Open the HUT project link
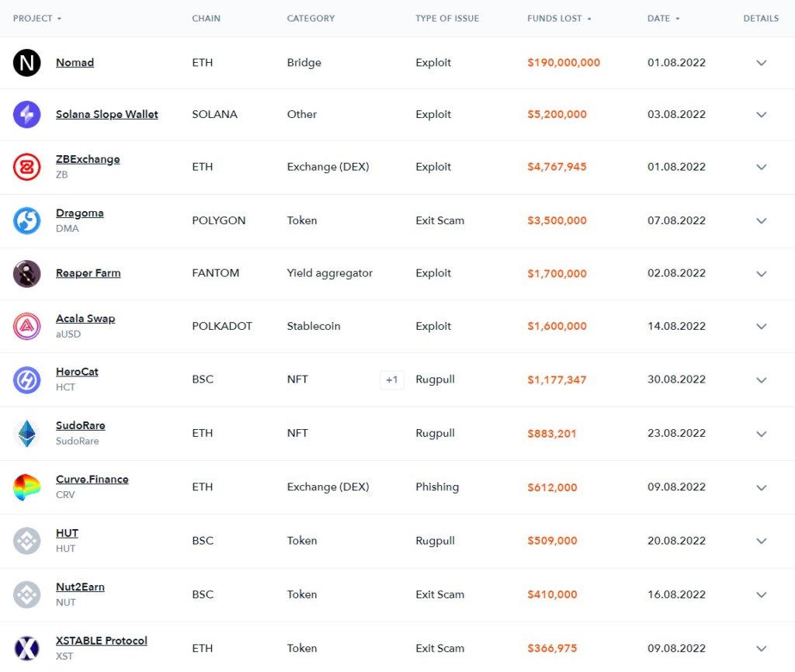 coord(67,533)
